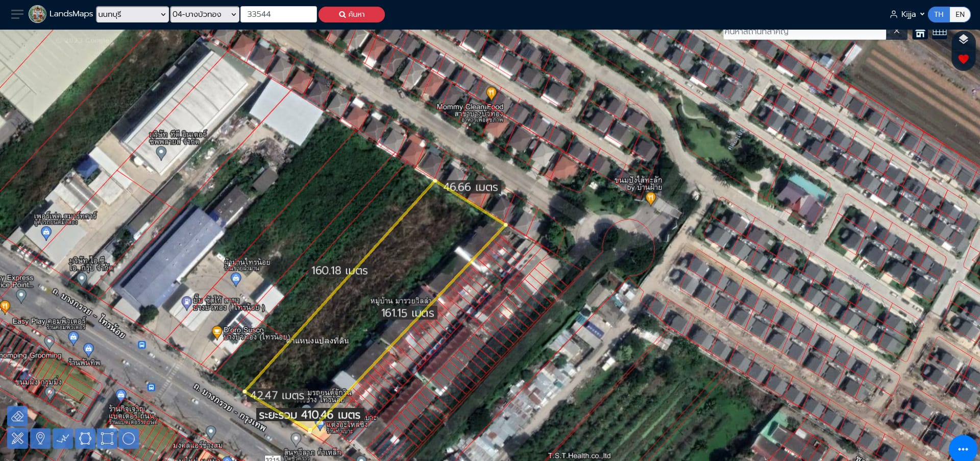Clear the place search box
Screen dimensions: 980x461
point(896,32)
